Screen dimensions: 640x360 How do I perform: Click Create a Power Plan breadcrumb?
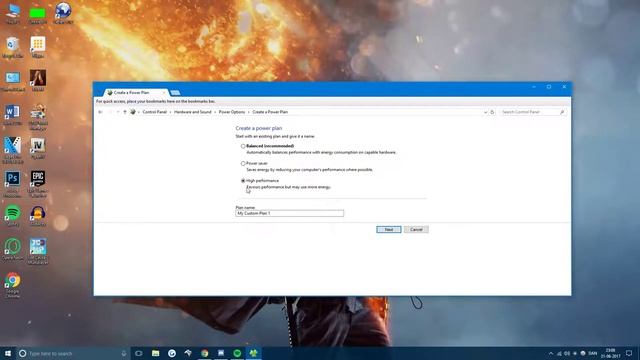pyautogui.click(x=270, y=112)
